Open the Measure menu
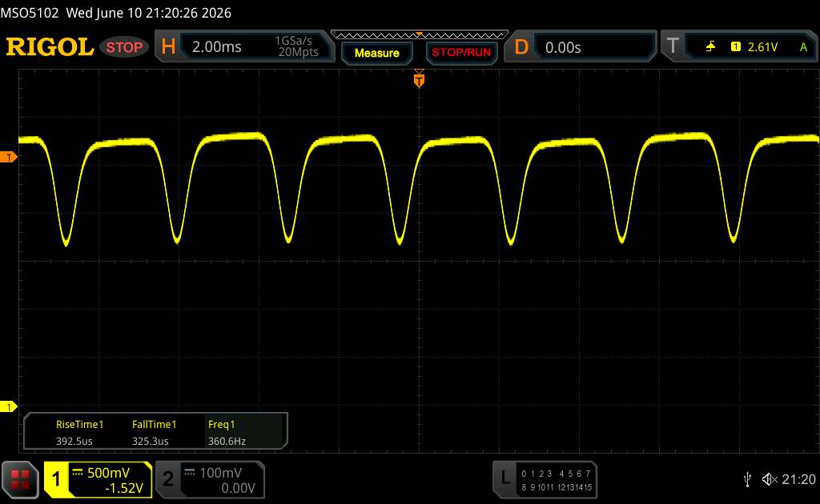Viewport: 820px width, 504px height. [376, 53]
